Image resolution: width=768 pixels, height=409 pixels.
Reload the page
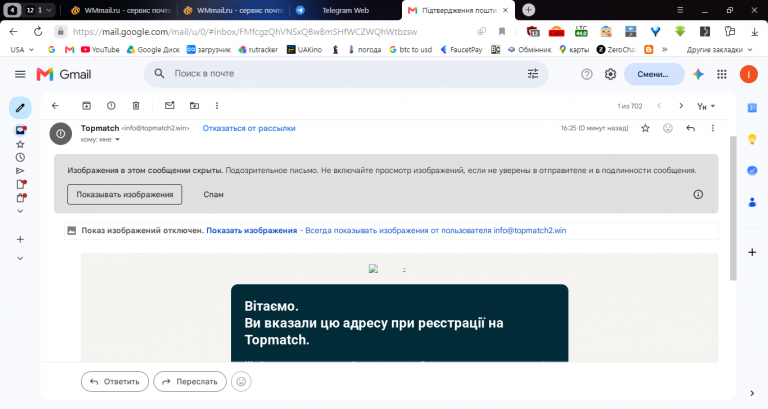(38, 32)
